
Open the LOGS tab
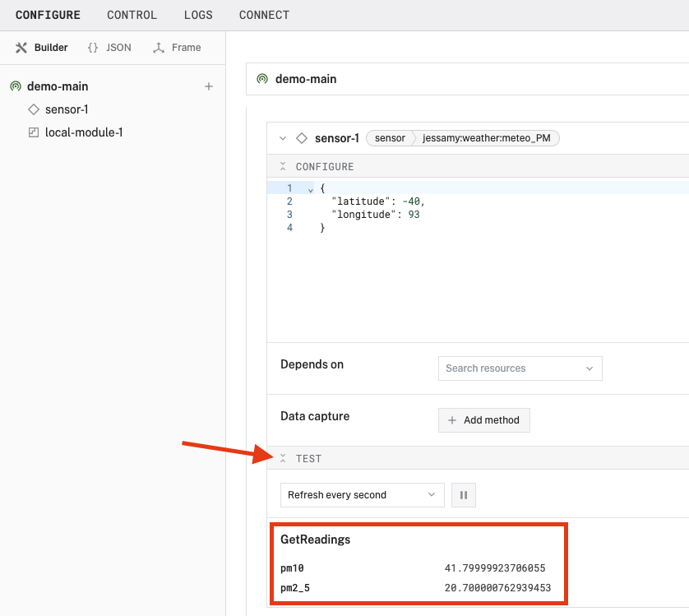point(198,15)
